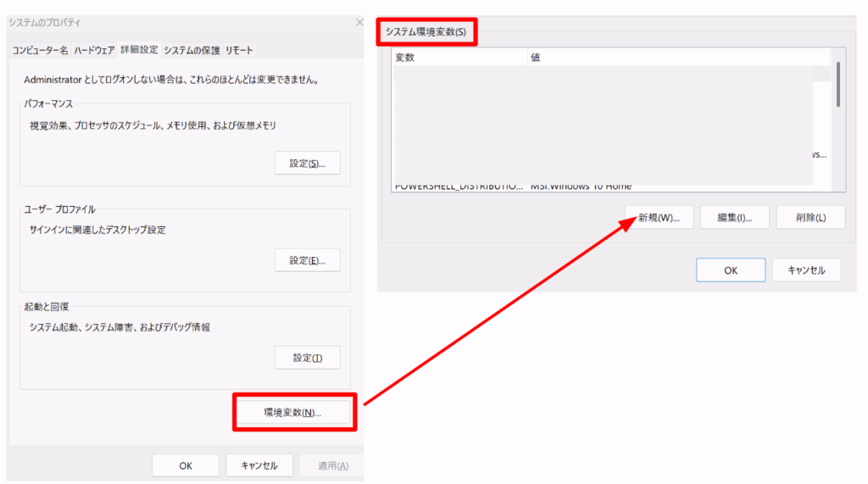Viewport: 868px width, 484px height.
Task: Go to the システムの保護 tab
Action: (192, 50)
